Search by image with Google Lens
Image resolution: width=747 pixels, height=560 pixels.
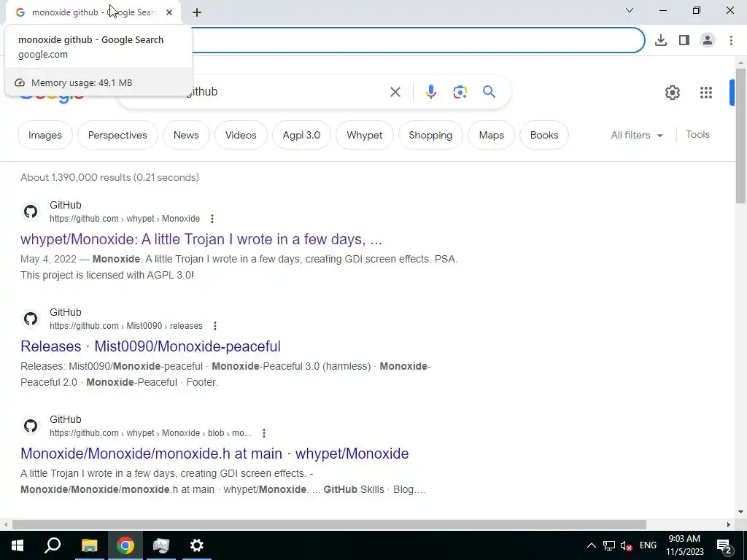tap(460, 92)
